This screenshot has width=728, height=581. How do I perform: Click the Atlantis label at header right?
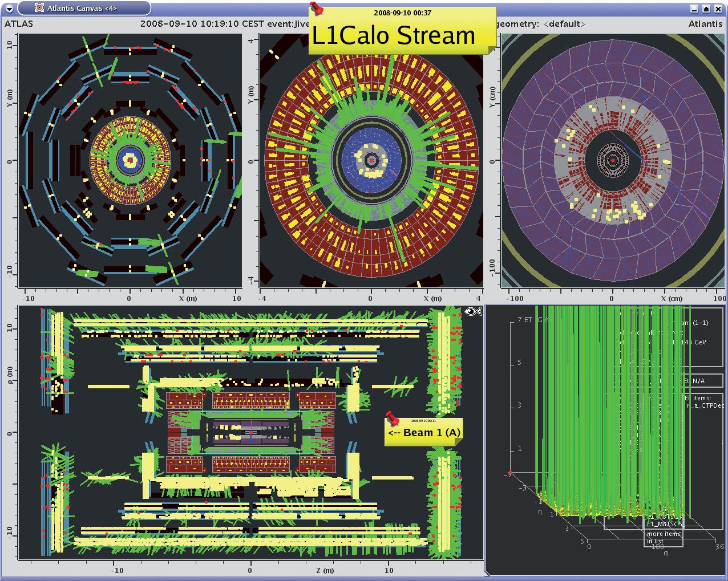[705, 24]
